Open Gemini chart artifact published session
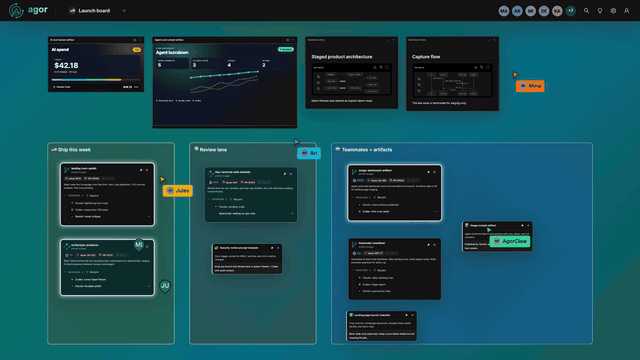This screenshot has width=640, height=360. 379,204
